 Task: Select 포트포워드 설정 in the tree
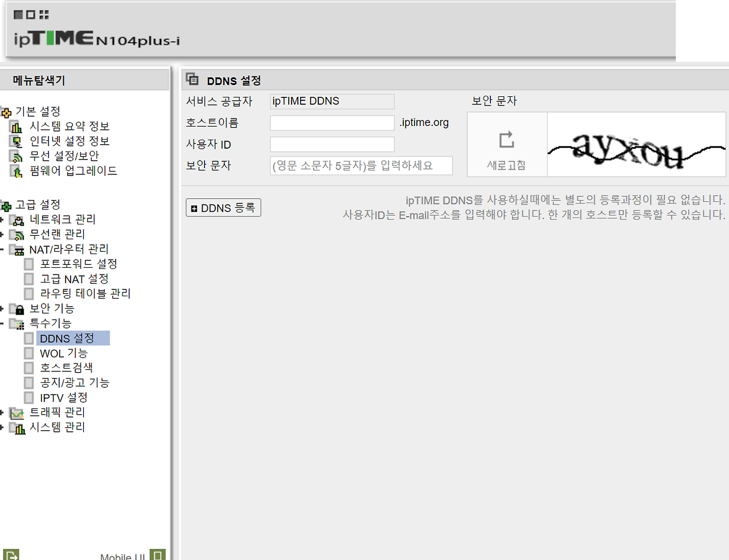click(79, 264)
